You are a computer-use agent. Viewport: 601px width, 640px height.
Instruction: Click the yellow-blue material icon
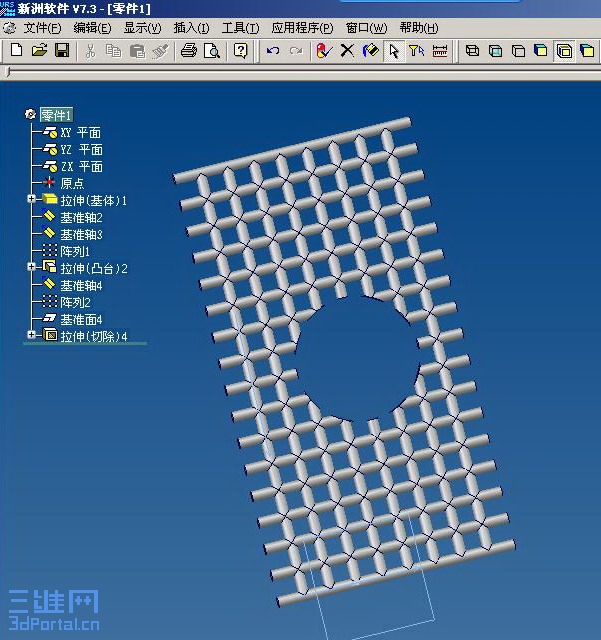(370, 51)
